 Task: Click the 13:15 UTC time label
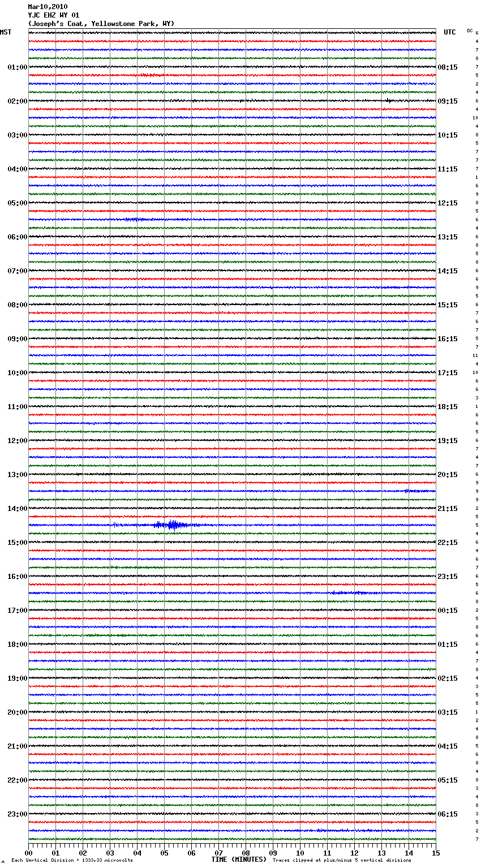448,237
